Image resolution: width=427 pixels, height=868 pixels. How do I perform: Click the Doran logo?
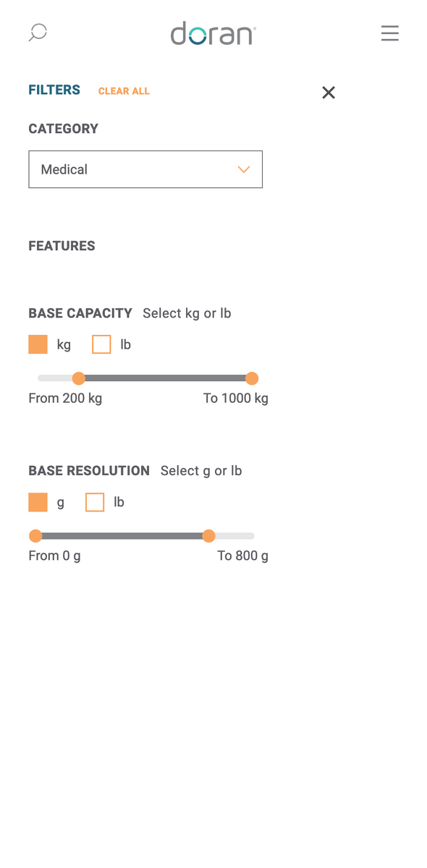click(213, 33)
